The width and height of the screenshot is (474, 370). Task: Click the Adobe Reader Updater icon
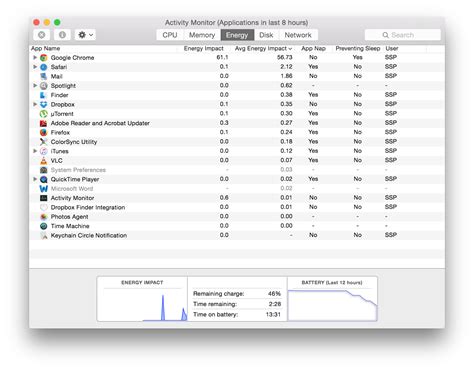(x=44, y=123)
